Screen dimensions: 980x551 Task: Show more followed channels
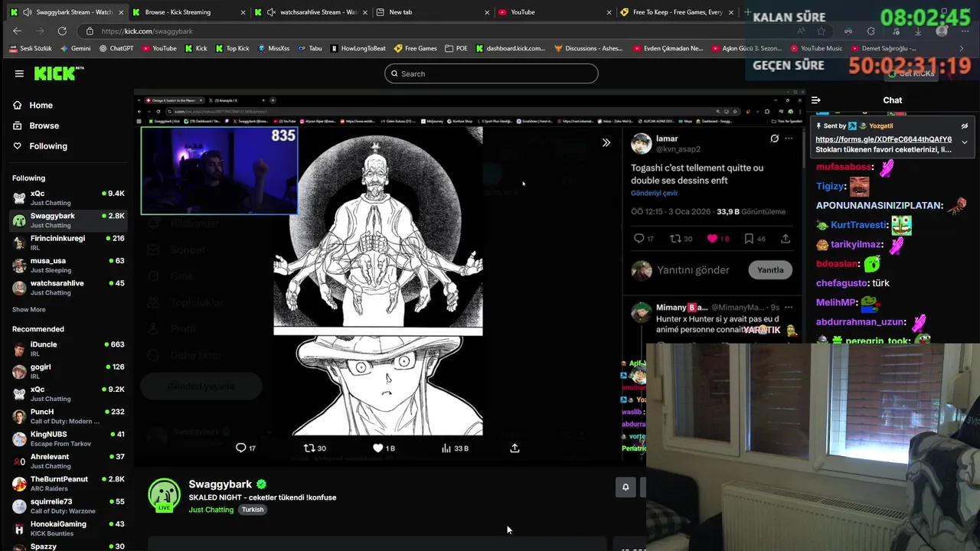(29, 310)
